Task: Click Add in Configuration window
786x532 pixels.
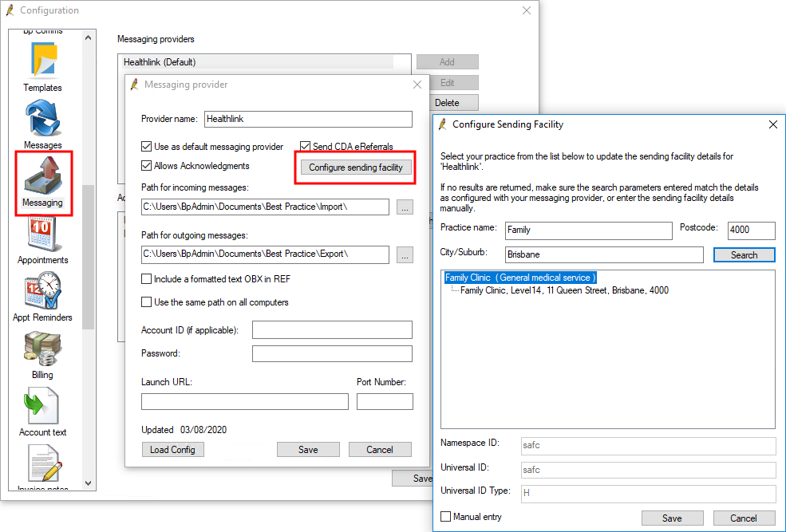Action: pyautogui.click(x=447, y=61)
